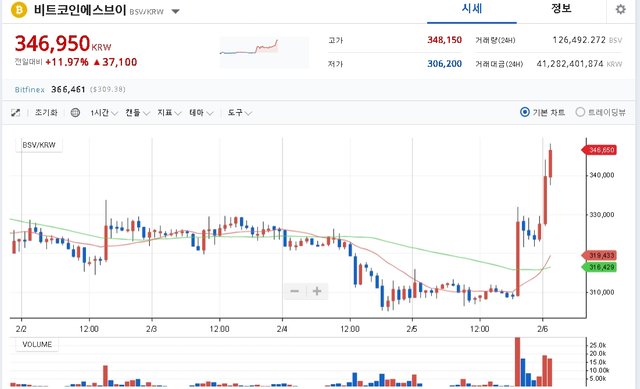640x389 pixels.
Task: Switch to the 정보 tab
Action: coord(561,9)
